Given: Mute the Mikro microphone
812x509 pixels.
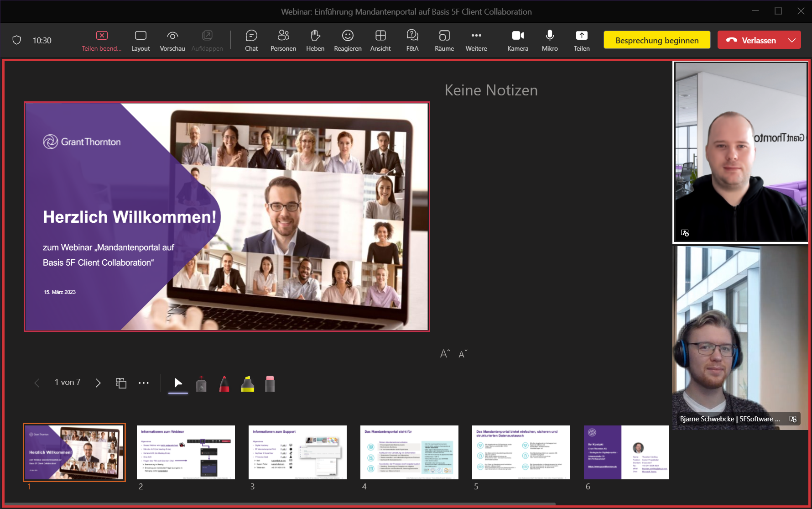Looking at the screenshot, I should 550,41.
